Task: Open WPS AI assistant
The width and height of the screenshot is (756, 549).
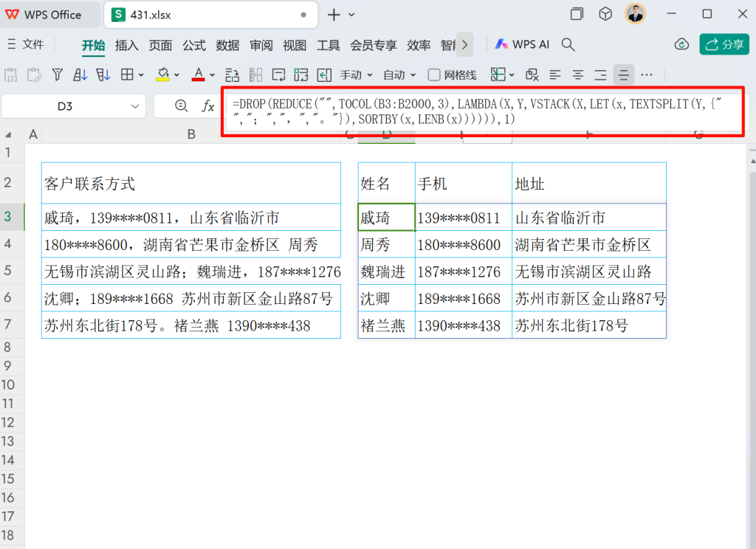Action: 522,44
